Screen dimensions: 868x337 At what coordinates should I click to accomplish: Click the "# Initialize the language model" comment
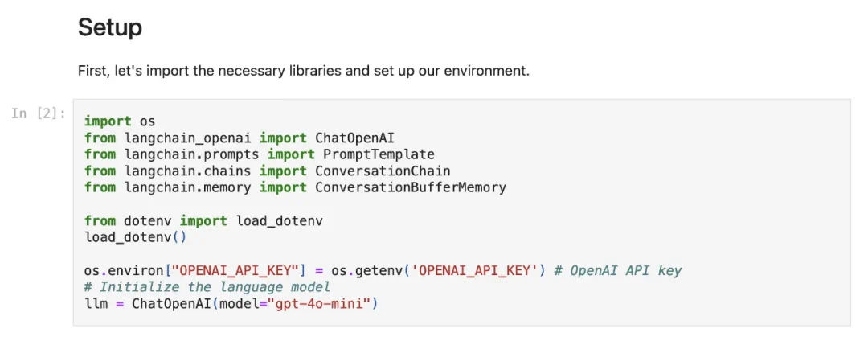tap(207, 287)
